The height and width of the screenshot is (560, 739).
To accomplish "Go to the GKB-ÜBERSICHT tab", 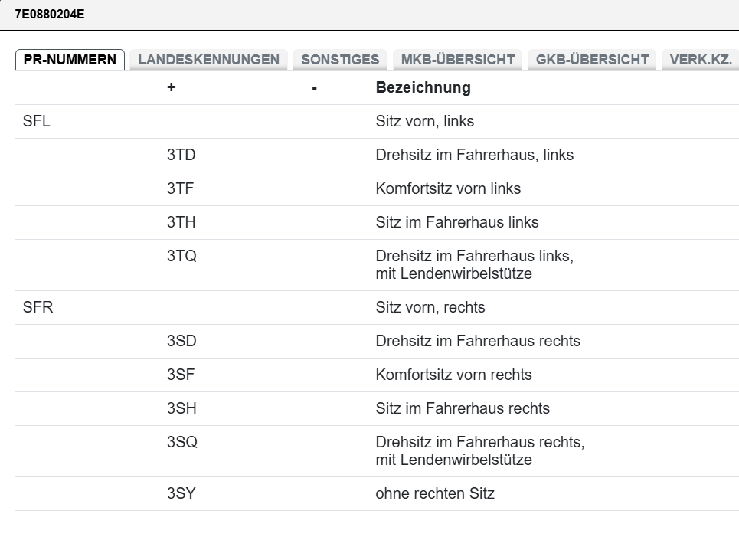I will click(592, 60).
